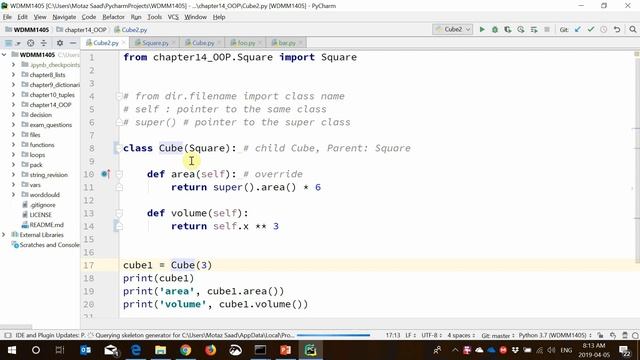Open Python 3.7 interpreter selector
The height and width of the screenshot is (360, 640).
[555, 335]
